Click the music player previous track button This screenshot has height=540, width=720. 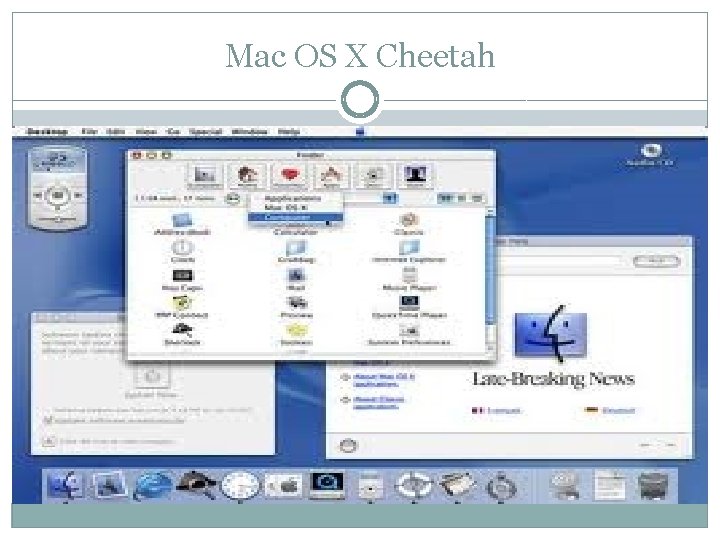(x=38, y=196)
